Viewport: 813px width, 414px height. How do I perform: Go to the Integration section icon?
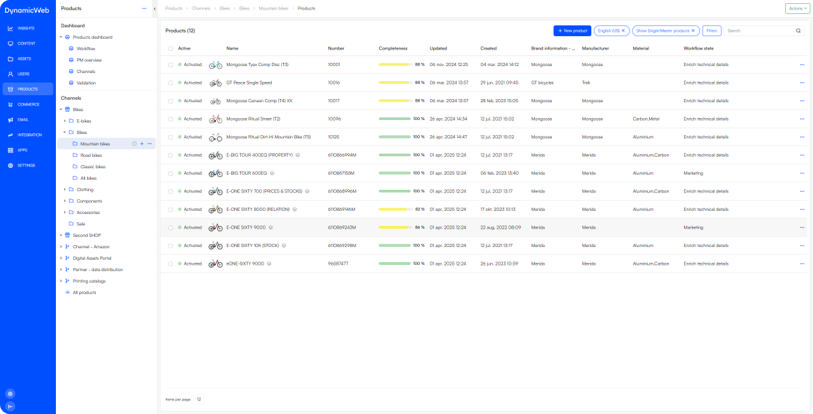tap(11, 135)
